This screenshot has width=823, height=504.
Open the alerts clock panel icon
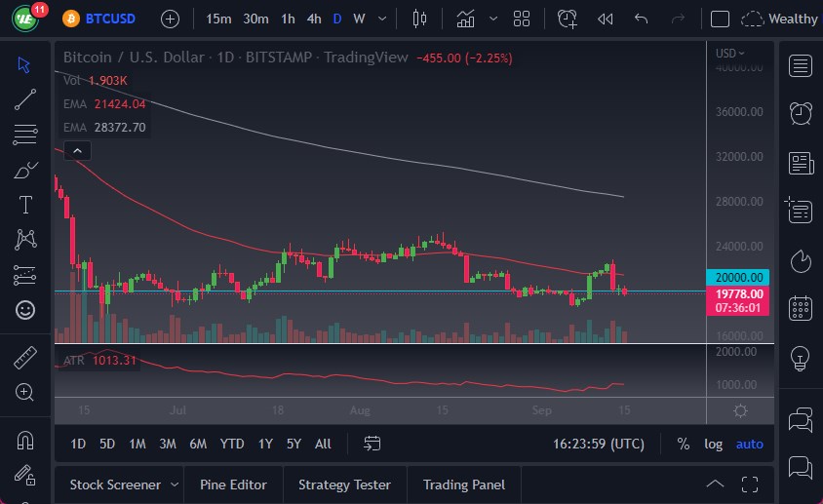801,113
